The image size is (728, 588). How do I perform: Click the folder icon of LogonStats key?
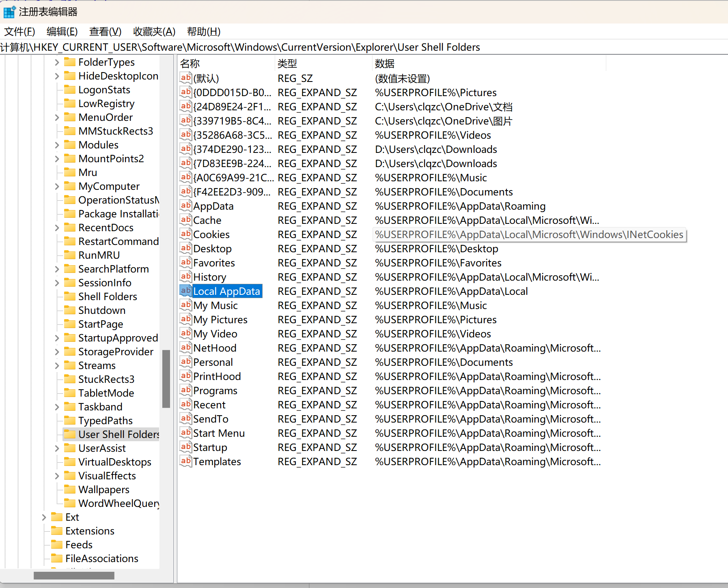[70, 89]
